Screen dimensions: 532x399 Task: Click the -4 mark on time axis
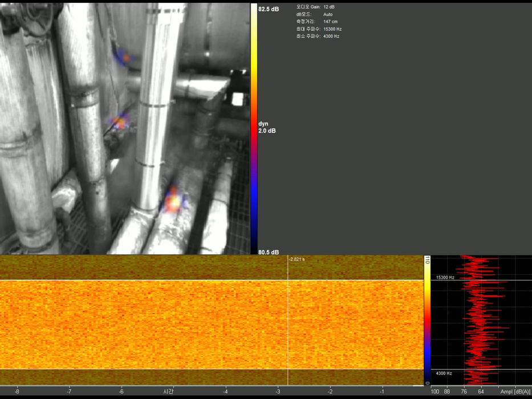click(x=225, y=392)
